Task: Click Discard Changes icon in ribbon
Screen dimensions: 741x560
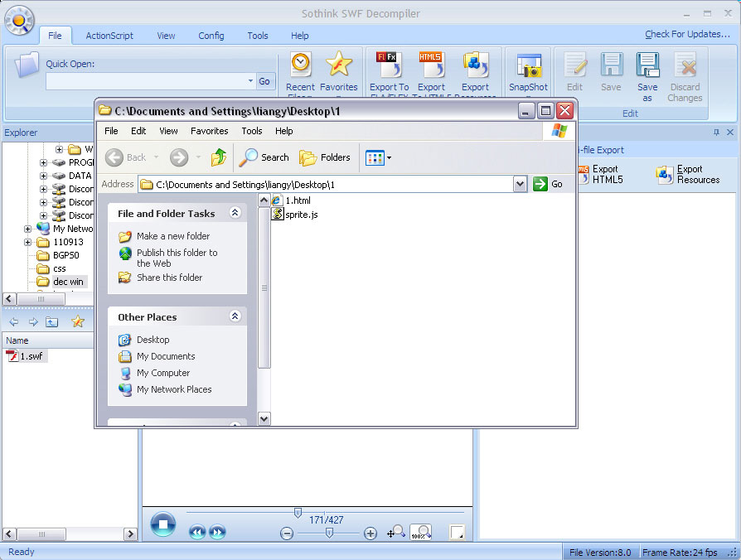Action: tap(685, 77)
